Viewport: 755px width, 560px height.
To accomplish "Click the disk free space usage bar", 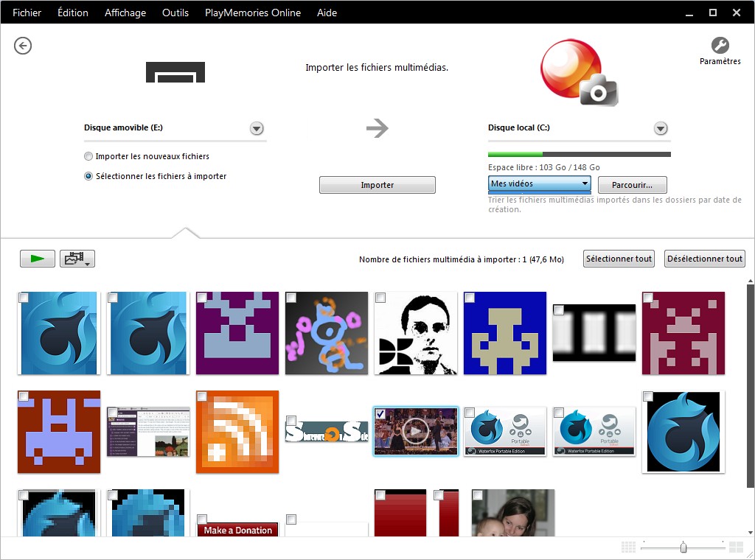I will click(x=580, y=155).
